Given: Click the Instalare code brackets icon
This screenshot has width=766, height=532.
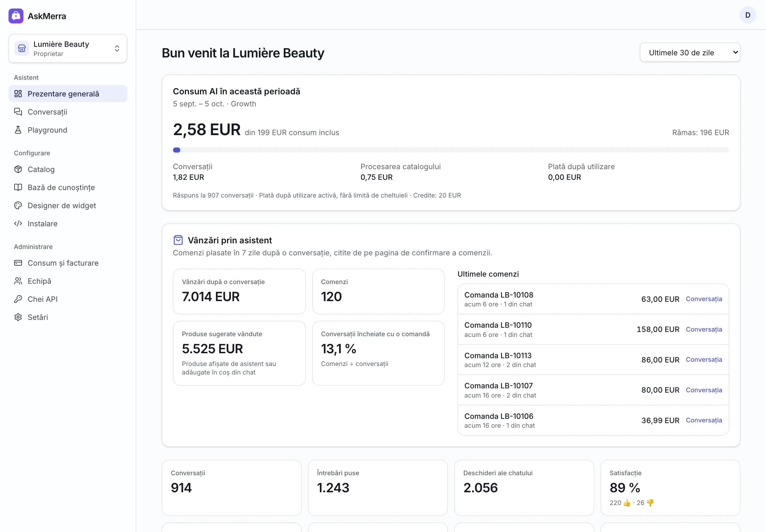Looking at the screenshot, I should [x=18, y=223].
